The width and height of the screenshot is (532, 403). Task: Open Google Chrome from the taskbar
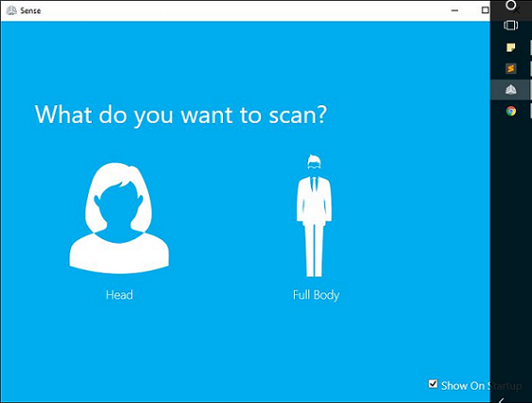pyautogui.click(x=510, y=111)
